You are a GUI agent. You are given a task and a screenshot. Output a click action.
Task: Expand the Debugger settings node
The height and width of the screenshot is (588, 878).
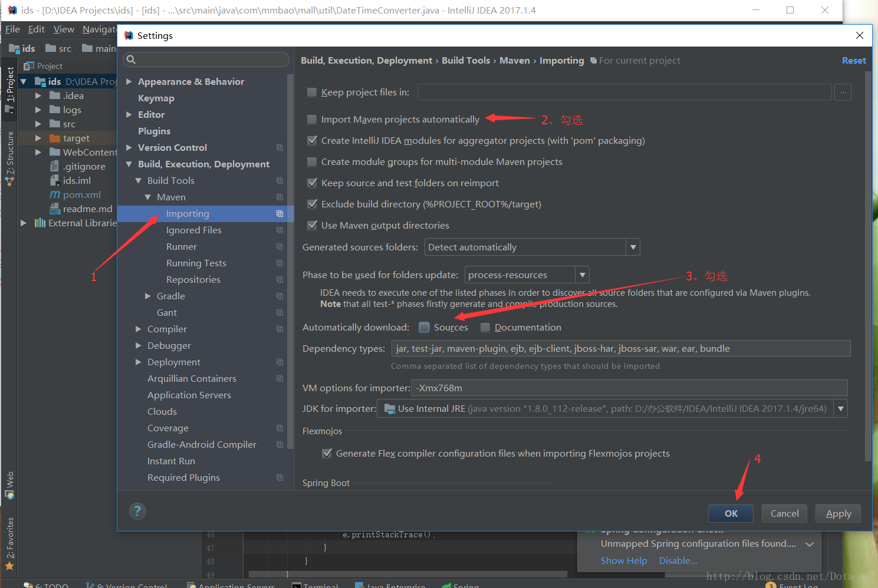pyautogui.click(x=139, y=345)
